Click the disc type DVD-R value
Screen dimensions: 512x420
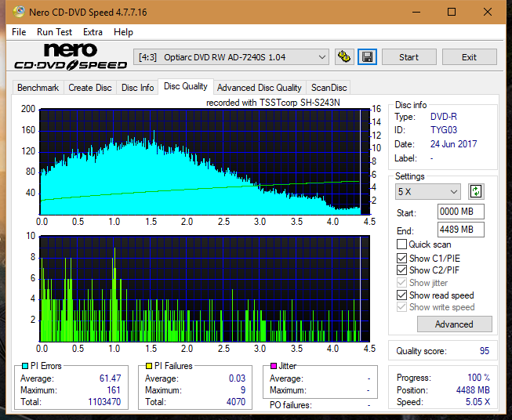(x=444, y=117)
